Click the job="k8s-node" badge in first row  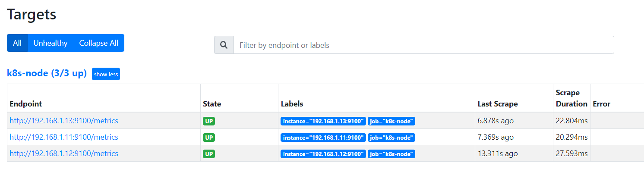click(391, 121)
